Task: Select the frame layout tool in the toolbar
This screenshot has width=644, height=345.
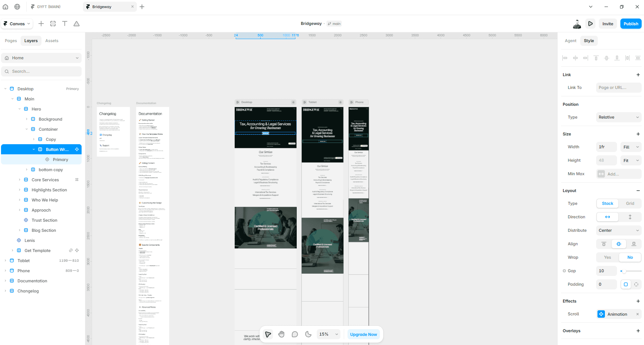Action: pyautogui.click(x=53, y=24)
